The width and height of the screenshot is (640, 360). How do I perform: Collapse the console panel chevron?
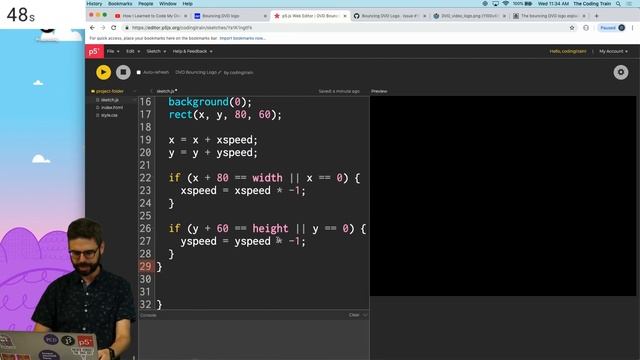tap(365, 315)
